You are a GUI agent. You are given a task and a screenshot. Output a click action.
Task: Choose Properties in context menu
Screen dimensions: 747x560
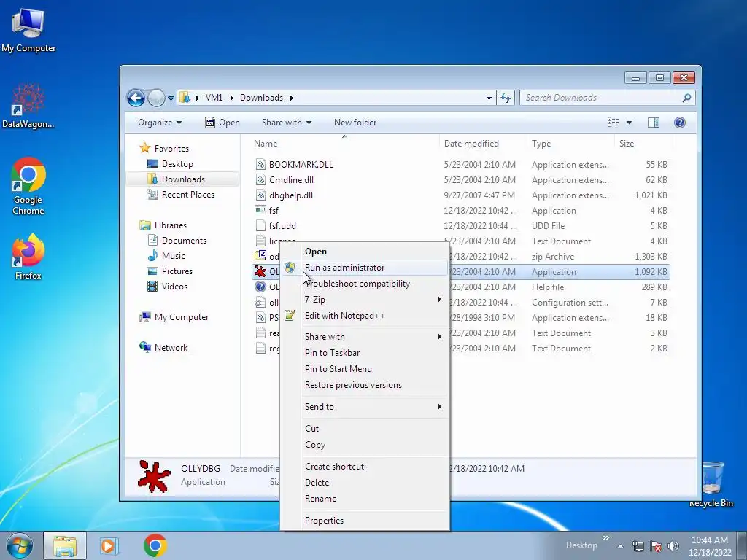[x=324, y=521]
